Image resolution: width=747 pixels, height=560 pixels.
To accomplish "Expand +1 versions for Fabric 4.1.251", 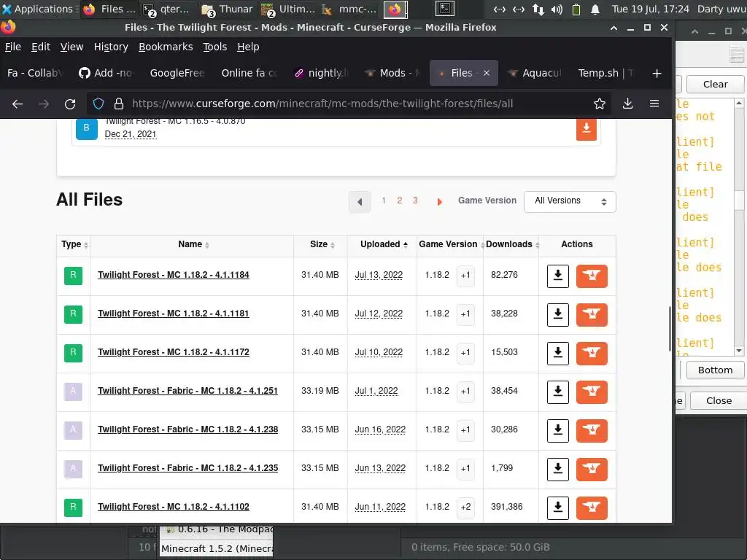I will pyautogui.click(x=465, y=392).
